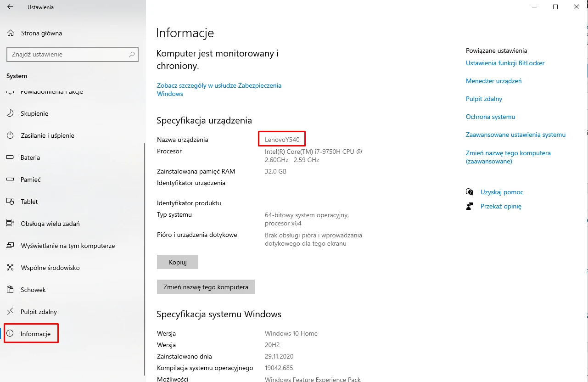Image resolution: width=588 pixels, height=382 pixels.
Task: Open Ustawienia funkcji BitLocker link
Action: [505, 63]
